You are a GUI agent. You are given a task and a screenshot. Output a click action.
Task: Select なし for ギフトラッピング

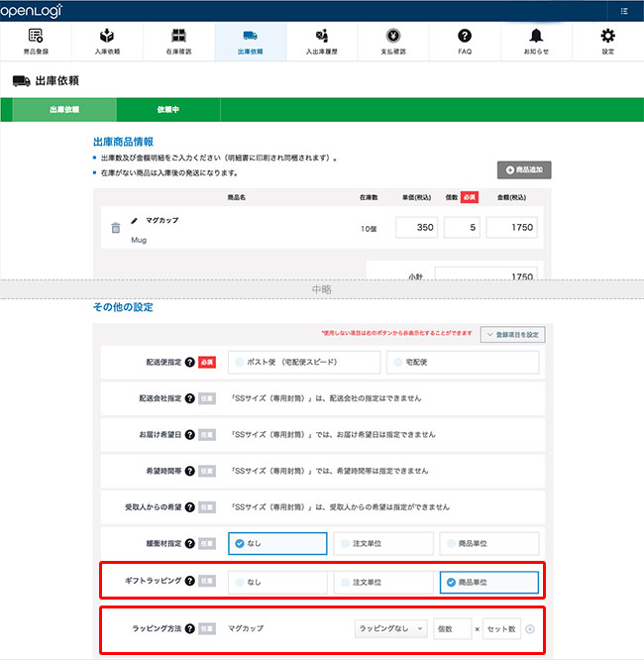tap(277, 582)
